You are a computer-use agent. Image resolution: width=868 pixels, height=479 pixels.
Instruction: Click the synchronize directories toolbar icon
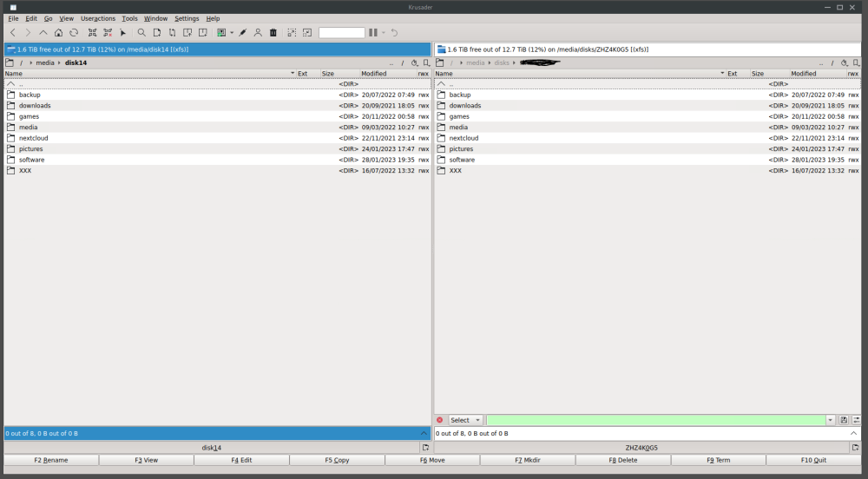click(172, 33)
